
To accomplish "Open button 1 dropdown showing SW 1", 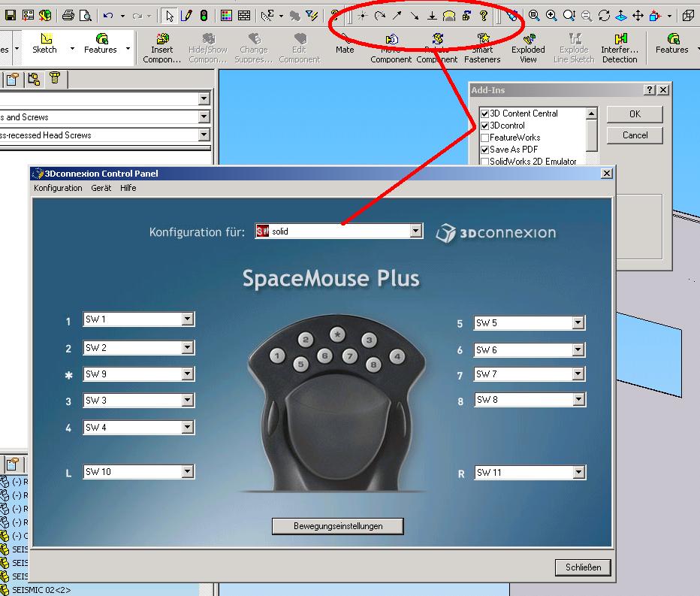I will point(188,319).
